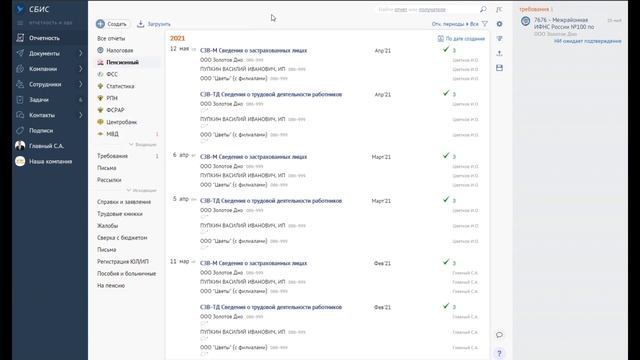Click the funnel filter icon beside Все
The width and height of the screenshot is (640, 360).
(484, 24)
